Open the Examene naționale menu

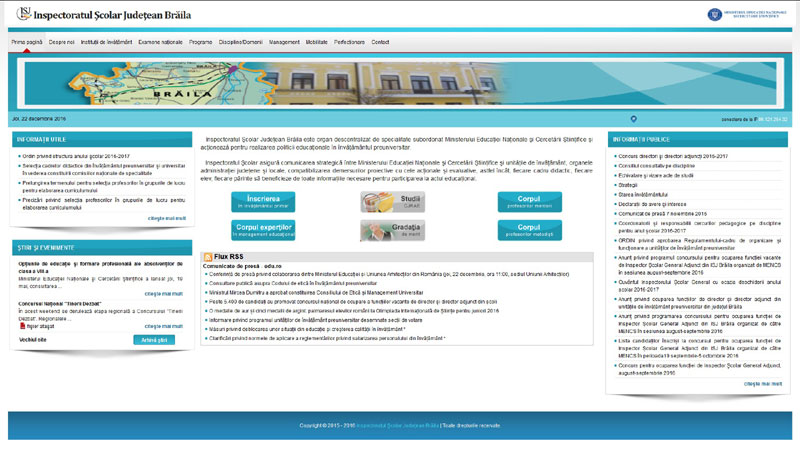[x=160, y=43]
